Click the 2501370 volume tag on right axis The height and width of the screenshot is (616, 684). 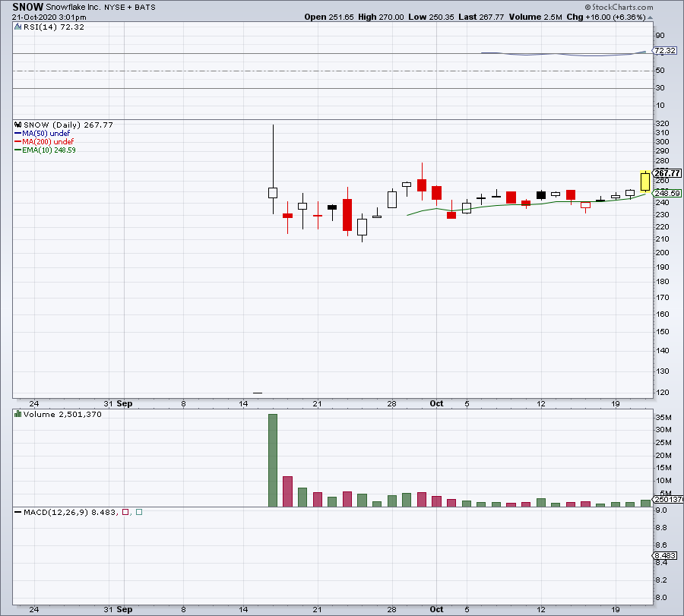pyautogui.click(x=668, y=499)
